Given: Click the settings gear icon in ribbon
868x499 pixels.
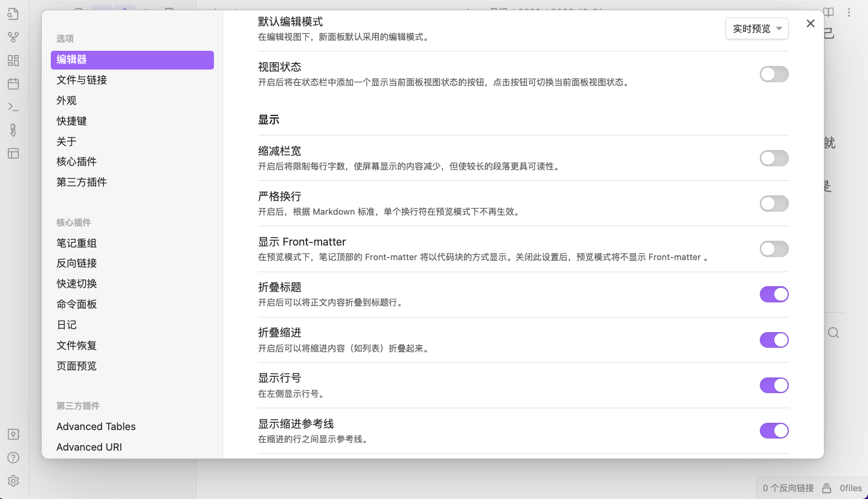Looking at the screenshot, I should 13,481.
